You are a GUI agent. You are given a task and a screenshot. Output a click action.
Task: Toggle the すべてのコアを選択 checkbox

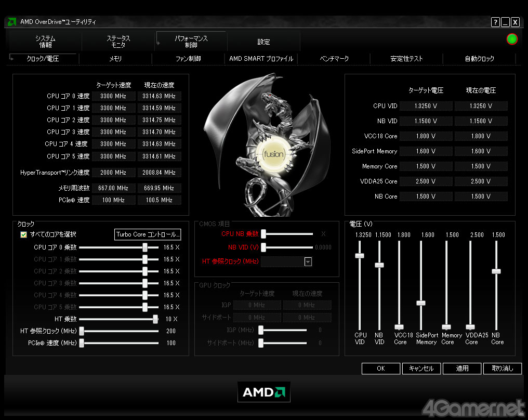[x=23, y=235]
